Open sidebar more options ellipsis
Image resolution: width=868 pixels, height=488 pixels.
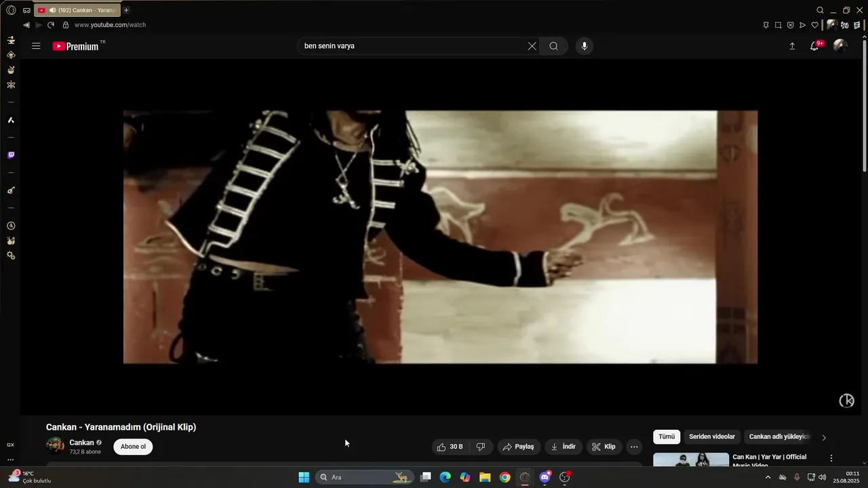[x=11, y=460]
